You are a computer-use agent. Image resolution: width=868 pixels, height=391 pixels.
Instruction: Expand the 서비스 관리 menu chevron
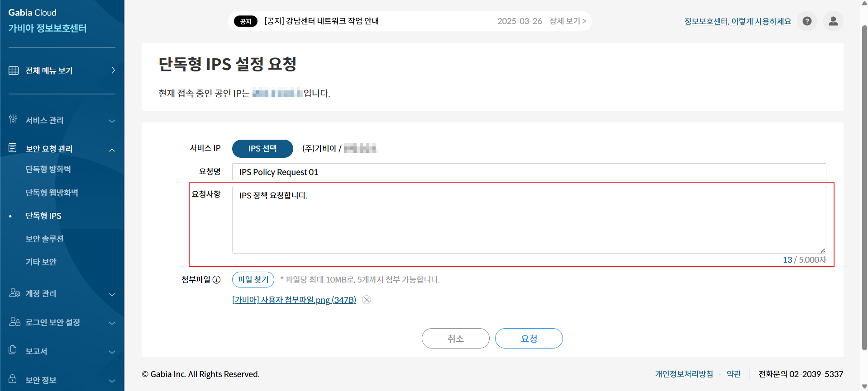[112, 121]
